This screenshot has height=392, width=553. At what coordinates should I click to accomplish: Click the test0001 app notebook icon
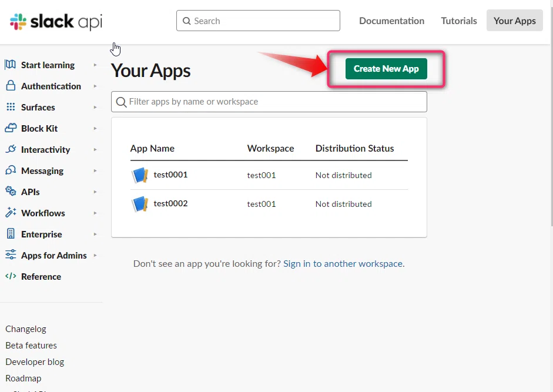140,175
